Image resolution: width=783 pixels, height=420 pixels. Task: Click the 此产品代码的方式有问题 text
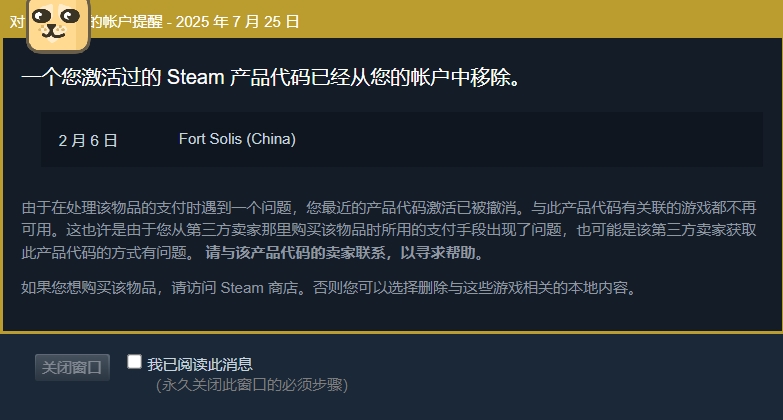[104, 253]
